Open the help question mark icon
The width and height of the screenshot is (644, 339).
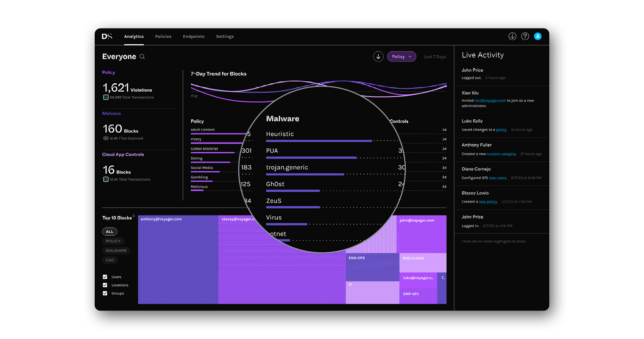[x=525, y=36]
